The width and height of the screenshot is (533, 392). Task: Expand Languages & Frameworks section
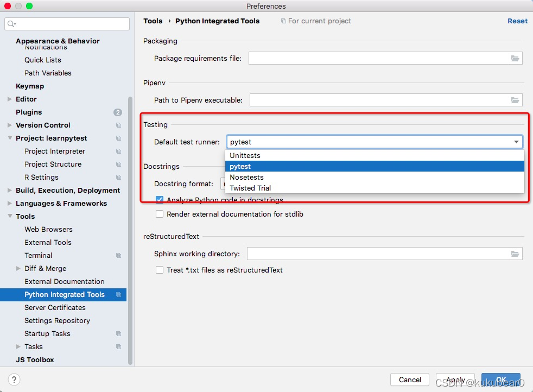(x=10, y=203)
